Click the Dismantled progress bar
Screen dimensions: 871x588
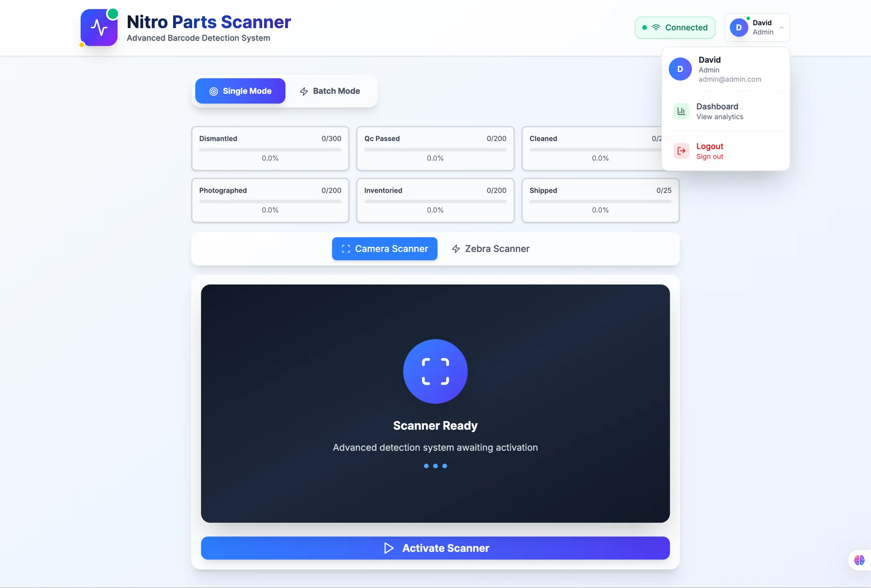coord(270,150)
